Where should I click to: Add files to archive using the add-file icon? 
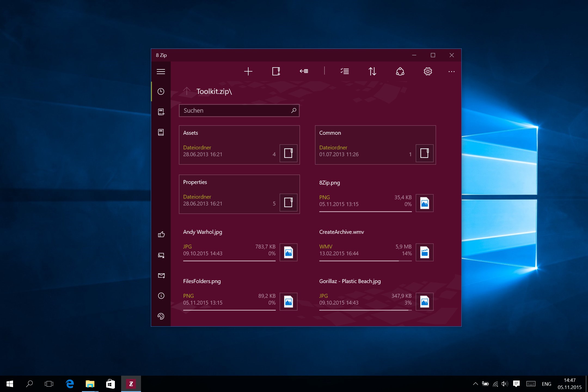[276, 71]
